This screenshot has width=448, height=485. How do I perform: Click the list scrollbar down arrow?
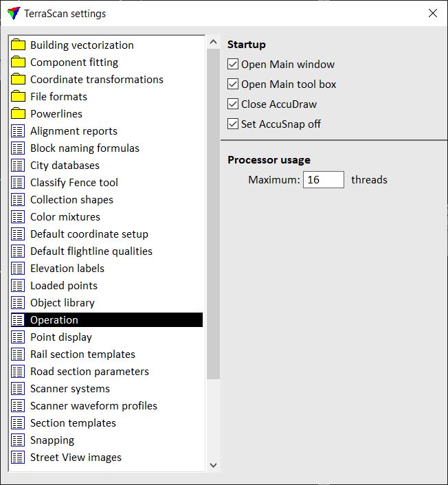[x=213, y=465]
